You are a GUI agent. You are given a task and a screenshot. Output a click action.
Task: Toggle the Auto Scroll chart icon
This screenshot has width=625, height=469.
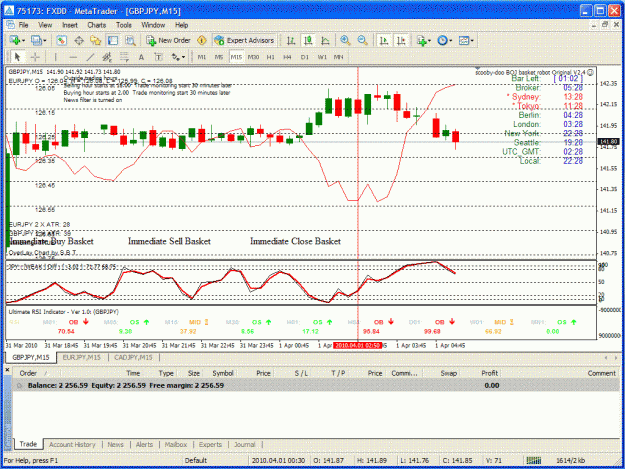tap(384, 40)
